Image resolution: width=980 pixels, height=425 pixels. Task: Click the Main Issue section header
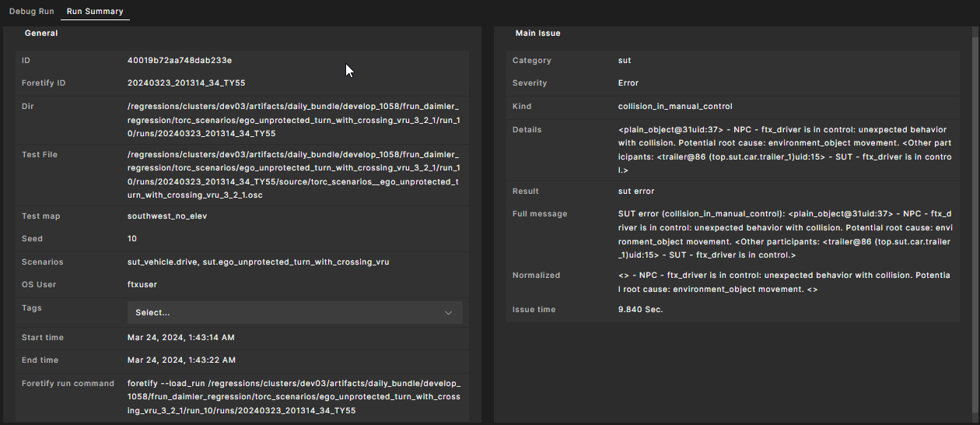[537, 33]
